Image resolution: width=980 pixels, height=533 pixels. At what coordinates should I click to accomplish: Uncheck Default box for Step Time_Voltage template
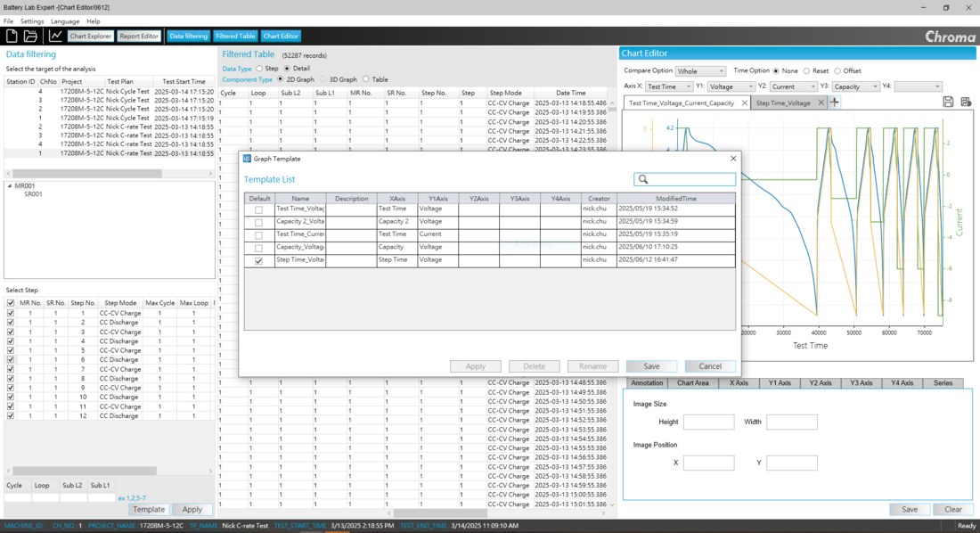tap(258, 260)
